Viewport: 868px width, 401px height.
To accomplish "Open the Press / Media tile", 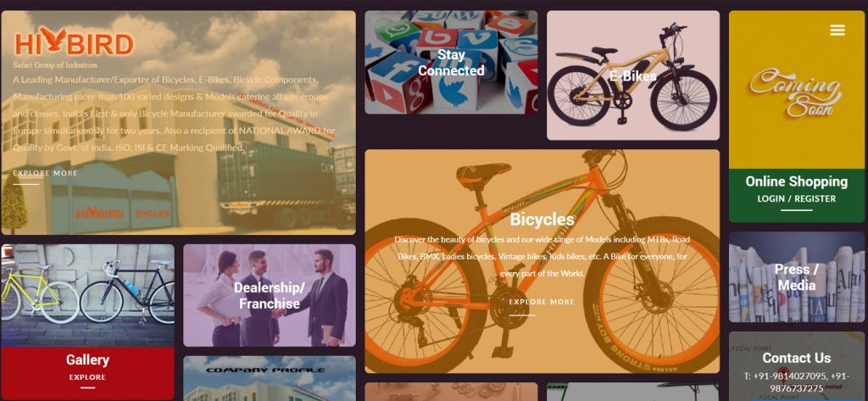I will click(796, 277).
